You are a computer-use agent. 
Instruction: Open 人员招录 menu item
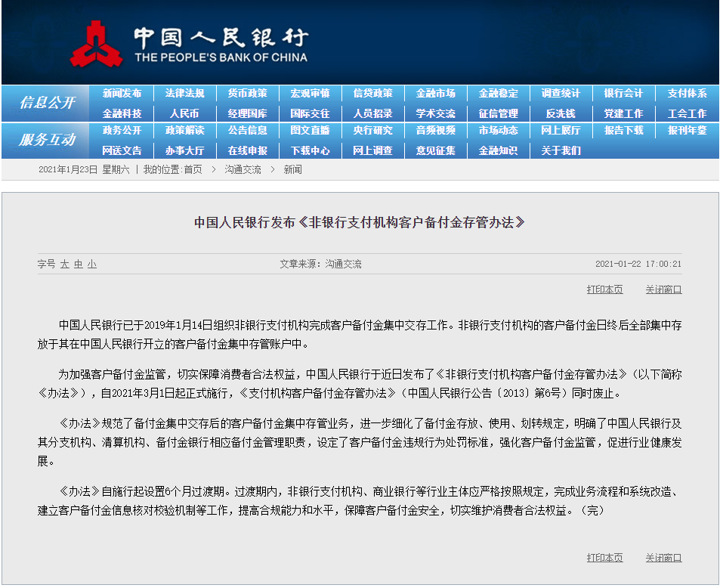[x=373, y=113]
